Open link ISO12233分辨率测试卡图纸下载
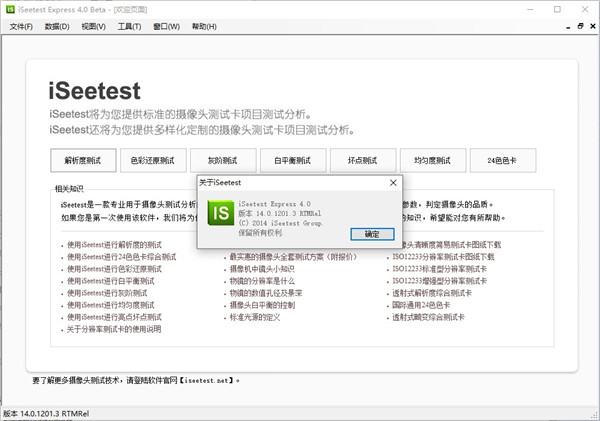The image size is (600, 421). click(443, 257)
